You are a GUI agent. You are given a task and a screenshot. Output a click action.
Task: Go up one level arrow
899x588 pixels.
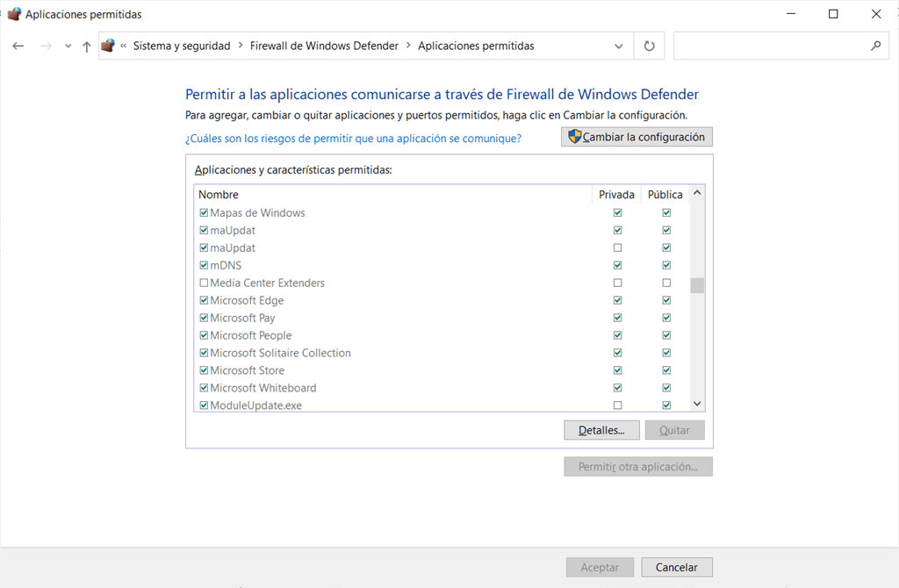point(87,47)
